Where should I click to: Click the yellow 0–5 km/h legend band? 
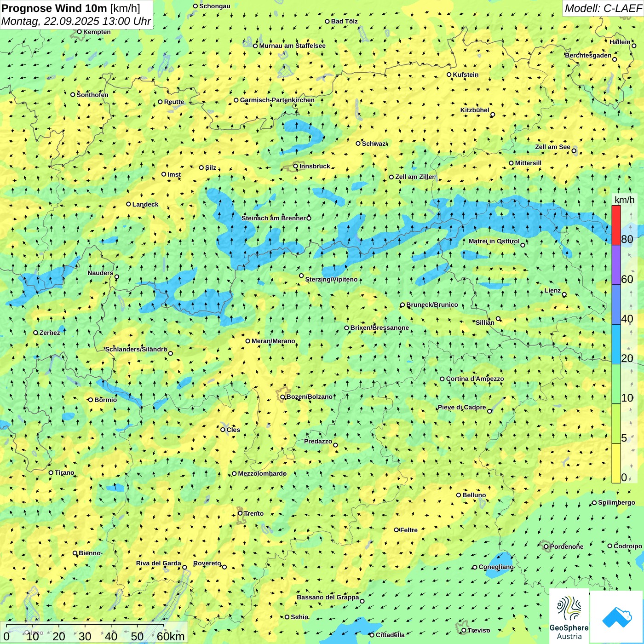[616, 463]
